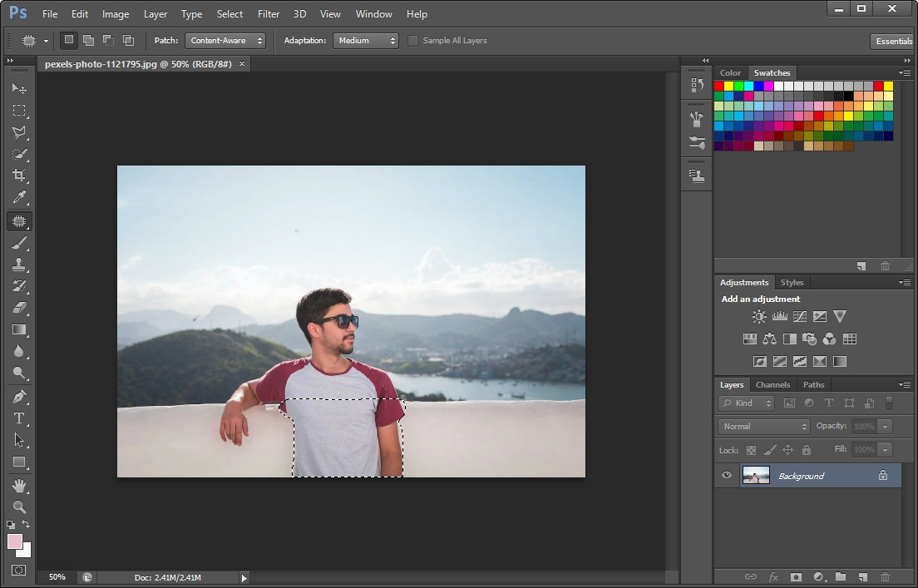Click the zoom percentage field showing 50%
The height and width of the screenshot is (588, 918).
[x=57, y=577]
